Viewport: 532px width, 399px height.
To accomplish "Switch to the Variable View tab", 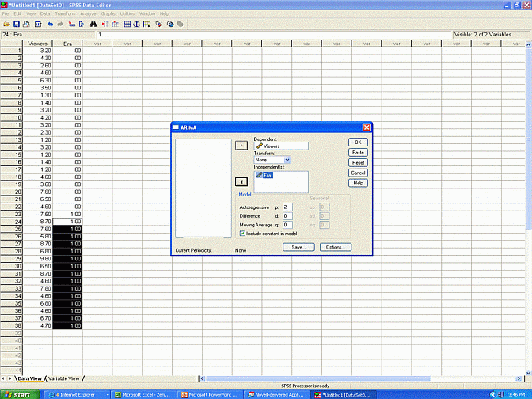I will coord(63,379).
